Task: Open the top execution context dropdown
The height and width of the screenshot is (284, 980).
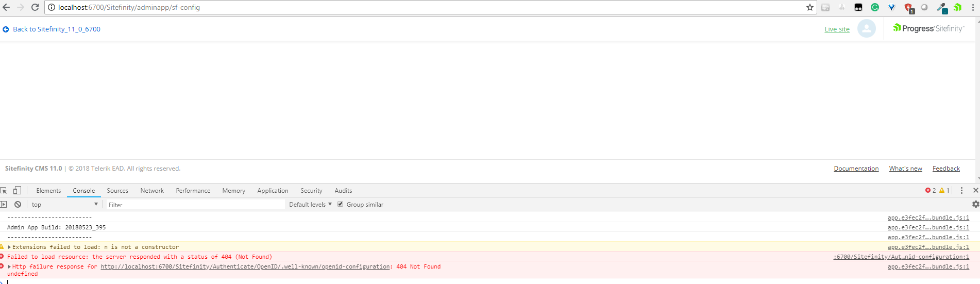Action: point(64,205)
